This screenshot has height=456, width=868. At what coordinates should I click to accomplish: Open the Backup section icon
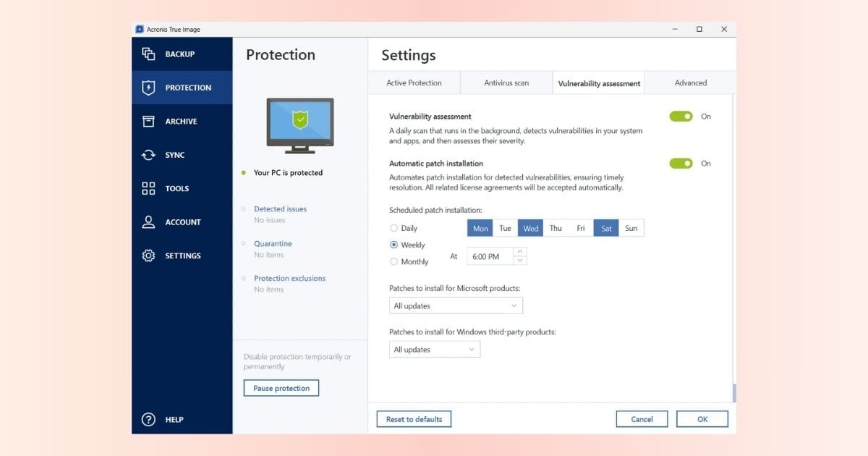(148, 54)
